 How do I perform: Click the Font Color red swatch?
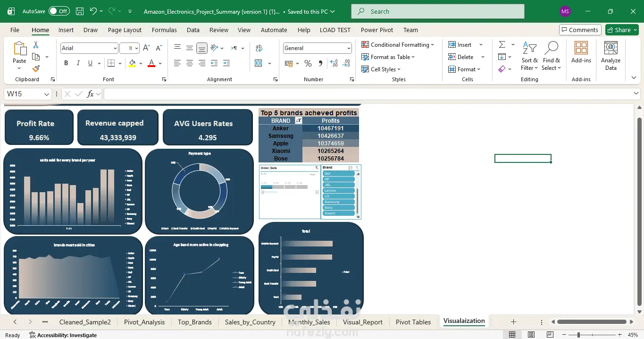(151, 63)
